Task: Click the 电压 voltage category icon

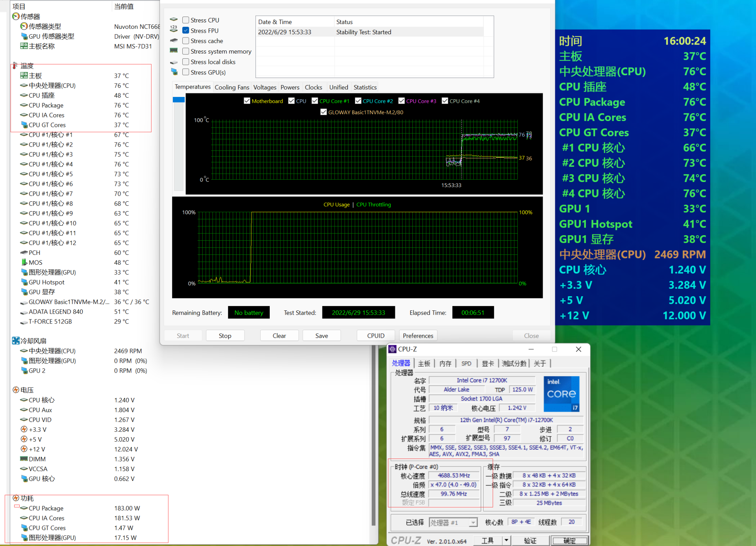Action: (16, 390)
